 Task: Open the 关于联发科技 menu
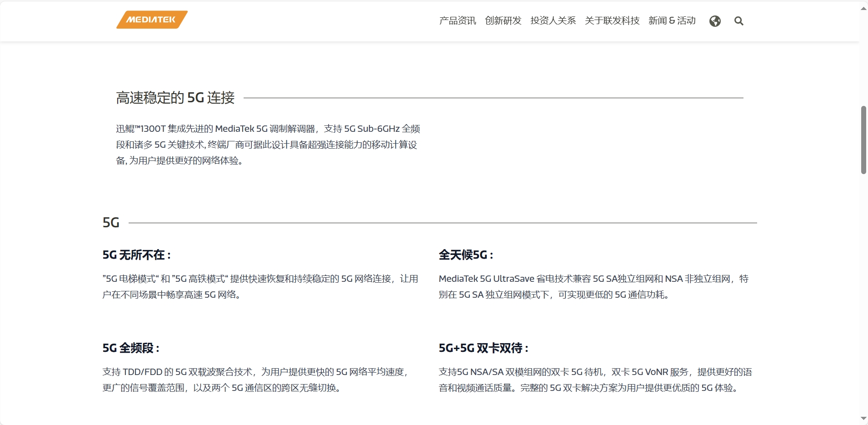612,20
